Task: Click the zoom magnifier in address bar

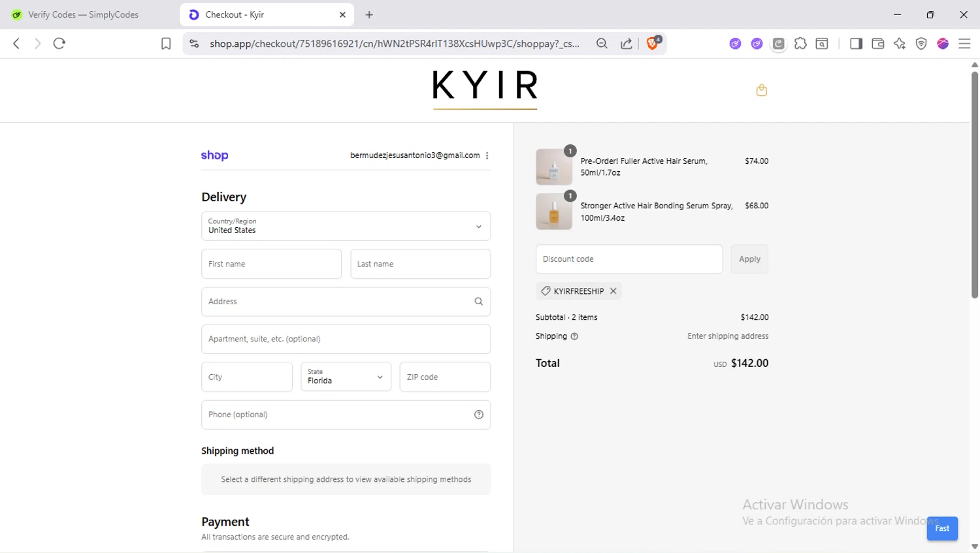Action: [602, 44]
